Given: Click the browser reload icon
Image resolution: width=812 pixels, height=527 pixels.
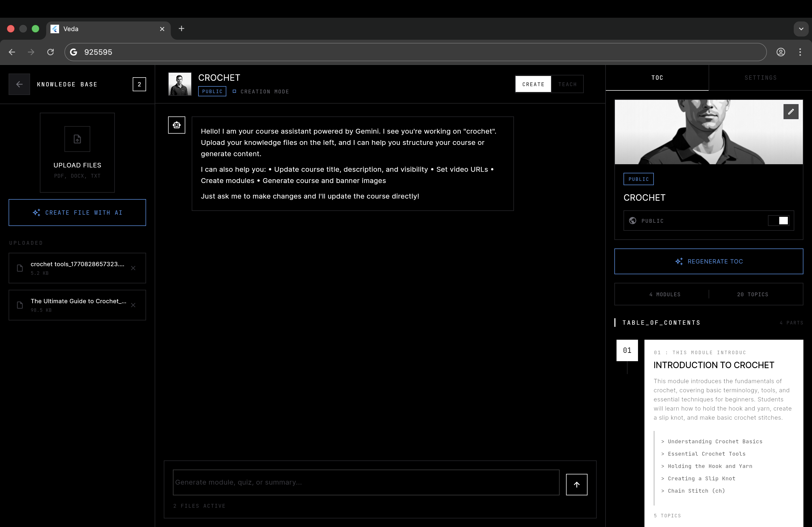Looking at the screenshot, I should 50,52.
